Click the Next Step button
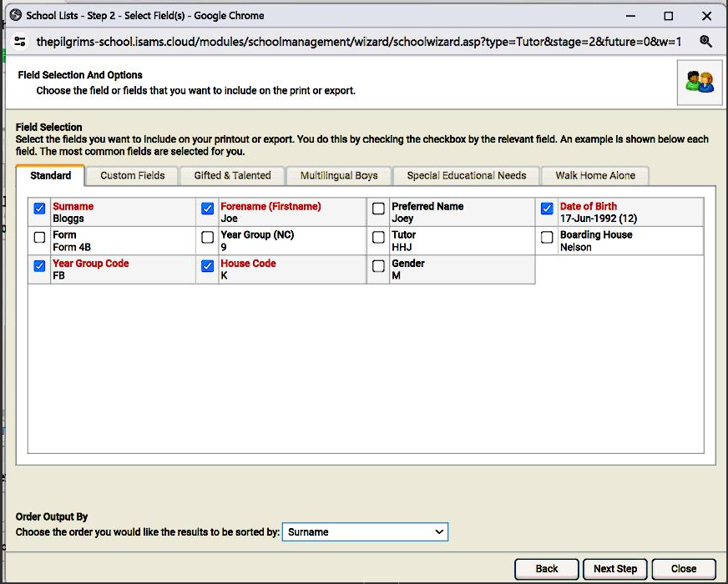 point(615,569)
